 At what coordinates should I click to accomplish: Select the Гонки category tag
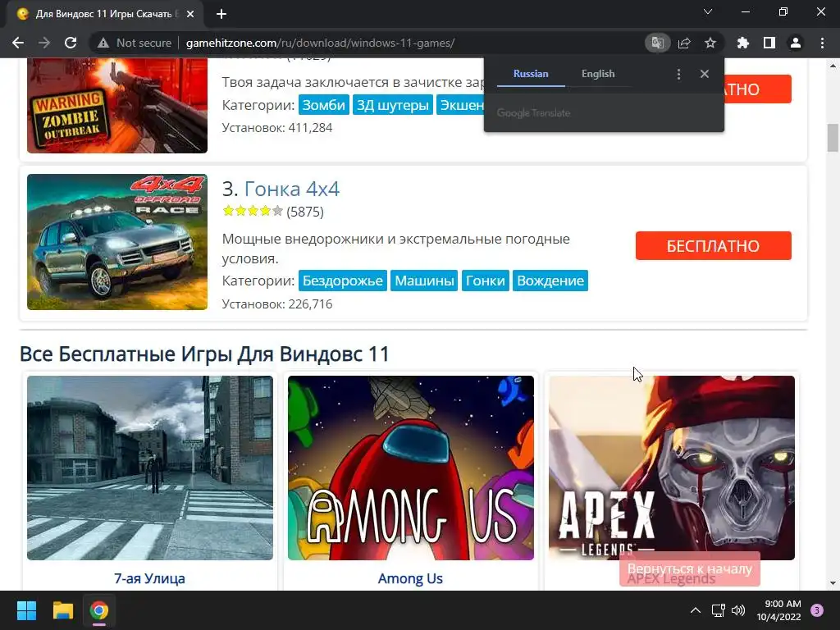tap(486, 281)
